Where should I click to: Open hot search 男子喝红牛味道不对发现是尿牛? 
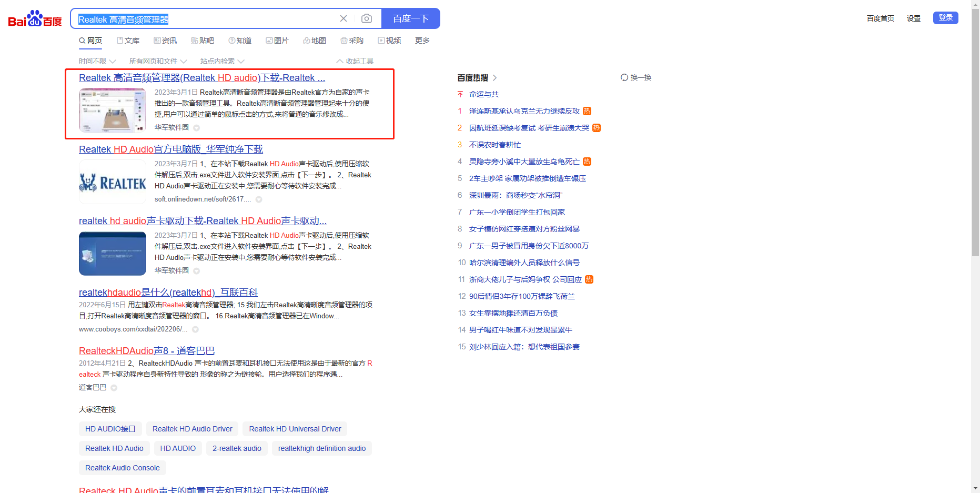point(521,330)
